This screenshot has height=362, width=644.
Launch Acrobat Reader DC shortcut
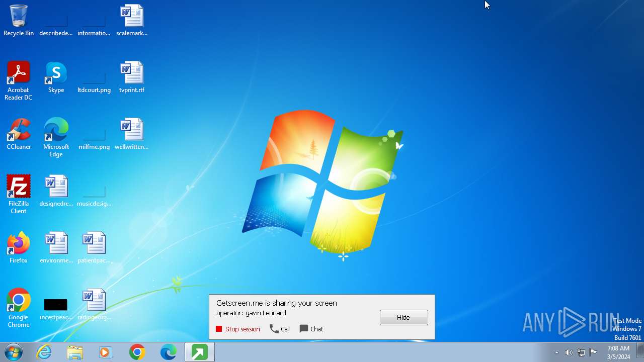click(19, 81)
